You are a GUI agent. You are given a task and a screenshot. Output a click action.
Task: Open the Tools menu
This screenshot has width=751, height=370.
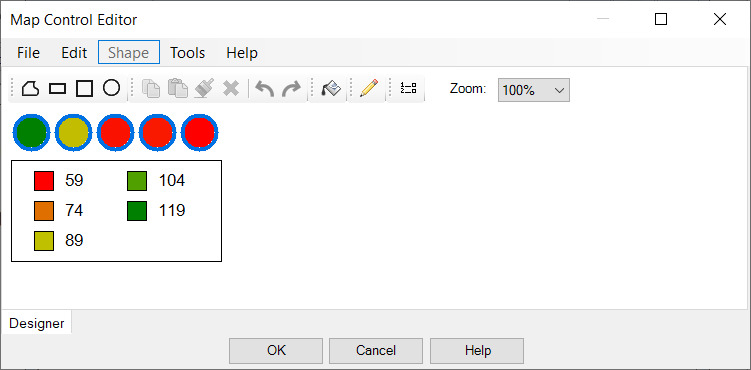pos(188,53)
